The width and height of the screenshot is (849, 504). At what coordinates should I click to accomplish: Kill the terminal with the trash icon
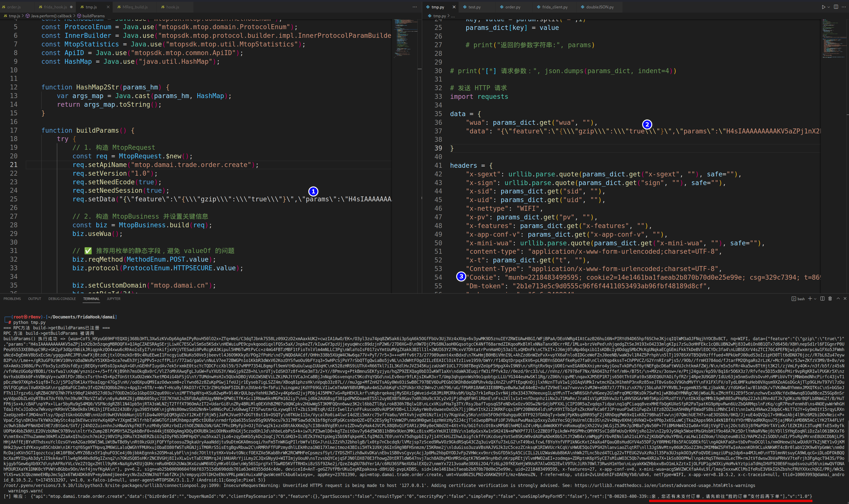830,298
